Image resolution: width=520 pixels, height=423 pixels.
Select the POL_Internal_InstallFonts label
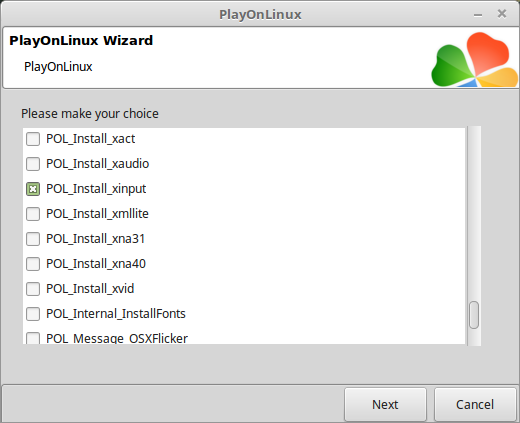tap(116, 314)
